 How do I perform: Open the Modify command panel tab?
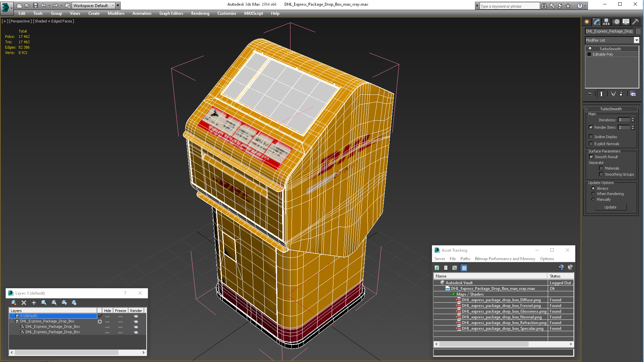pyautogui.click(x=596, y=22)
